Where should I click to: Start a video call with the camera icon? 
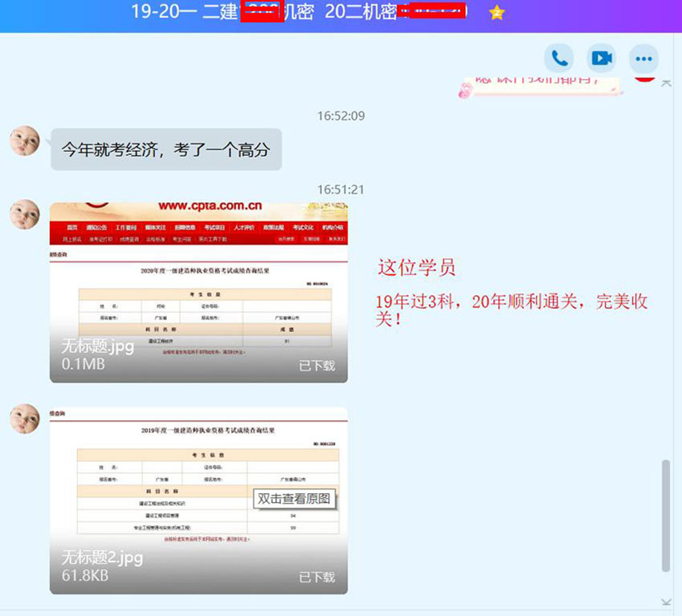(601, 58)
